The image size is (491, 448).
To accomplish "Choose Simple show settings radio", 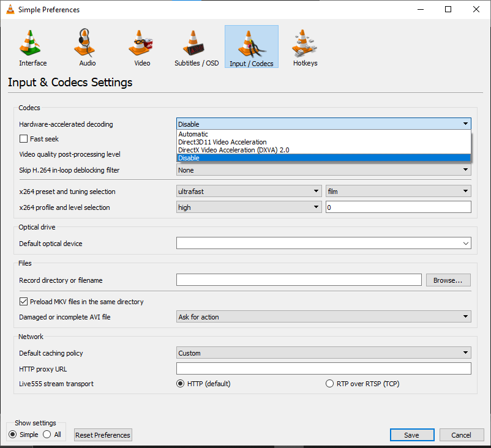I will tap(12, 434).
